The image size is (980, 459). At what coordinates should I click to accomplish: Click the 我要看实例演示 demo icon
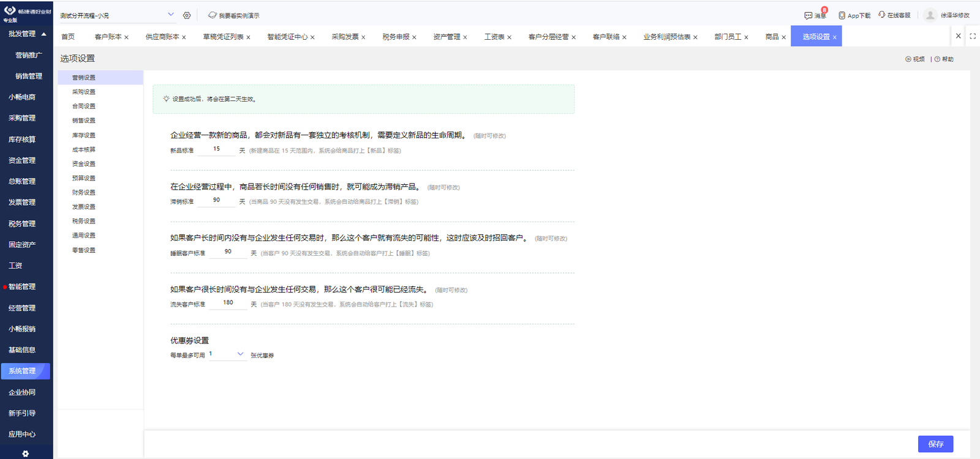[212, 15]
